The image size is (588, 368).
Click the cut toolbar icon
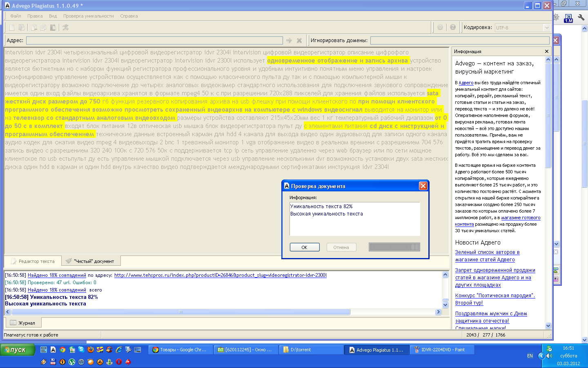(34, 27)
